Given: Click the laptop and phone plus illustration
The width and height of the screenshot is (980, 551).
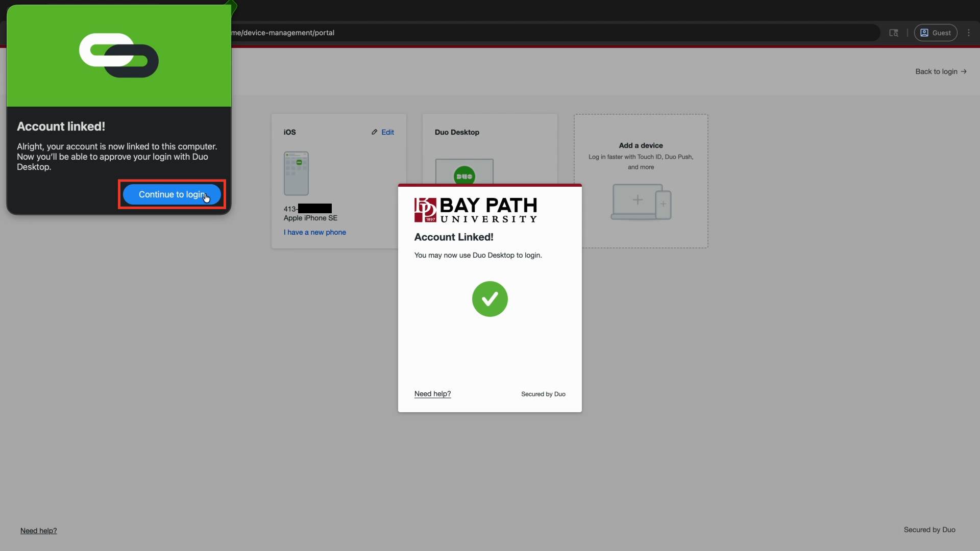Looking at the screenshot, I should pos(641,202).
